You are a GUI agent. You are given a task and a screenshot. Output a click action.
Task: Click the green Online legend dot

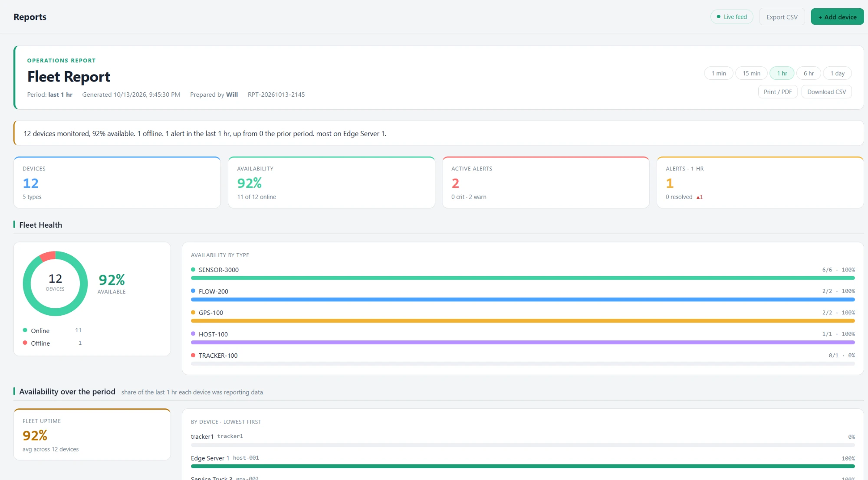click(25, 330)
